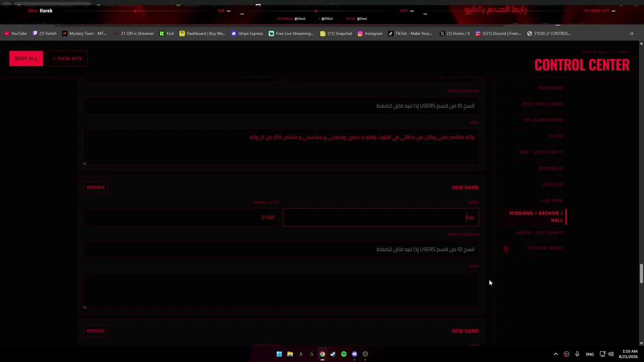Open the Mystery Town bookmark
Screen dimensions: 644x362
[84, 34]
